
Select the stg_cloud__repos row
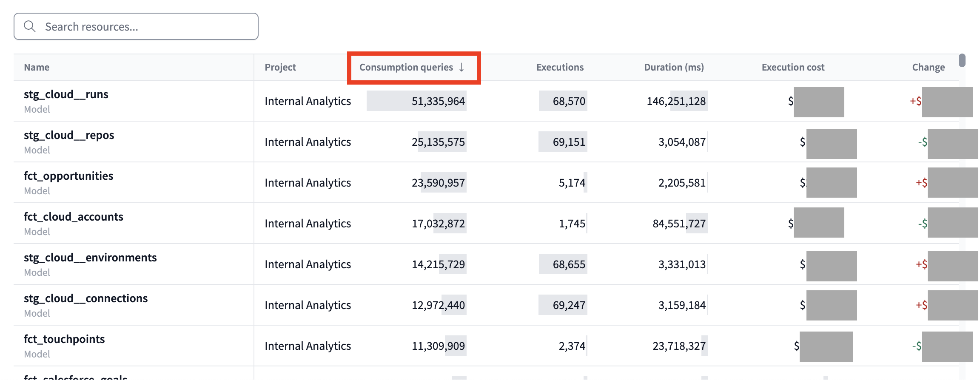pyautogui.click(x=69, y=135)
